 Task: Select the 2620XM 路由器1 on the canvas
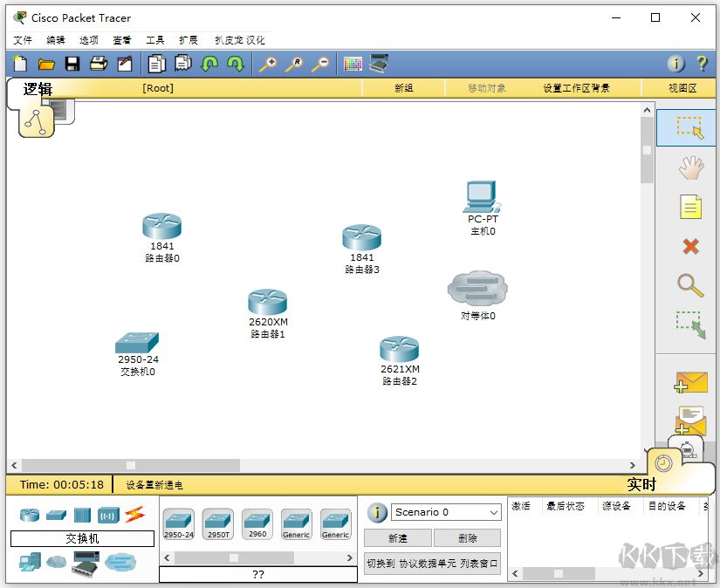268,302
